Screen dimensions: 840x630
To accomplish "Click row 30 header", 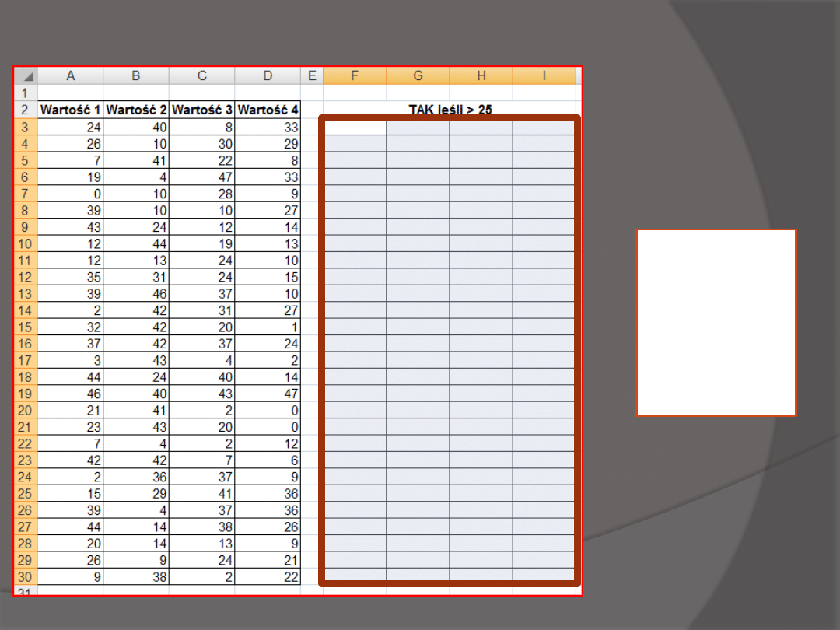I will tap(26, 576).
